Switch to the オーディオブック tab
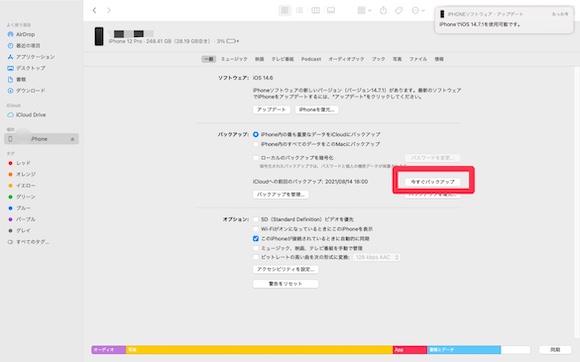Viewport: 580px width, 362px height. tap(346, 59)
